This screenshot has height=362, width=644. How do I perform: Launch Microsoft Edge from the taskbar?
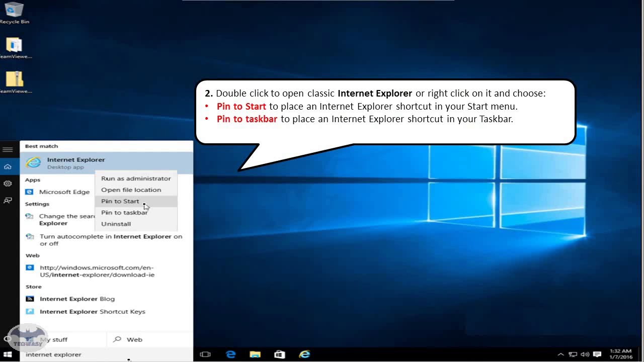(230, 354)
